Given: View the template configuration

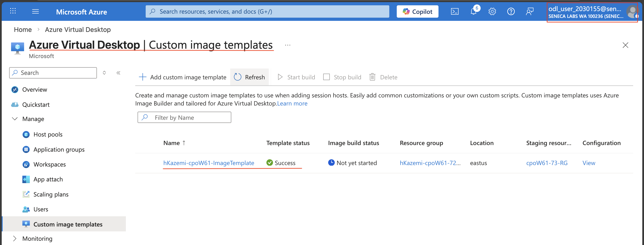Looking at the screenshot, I should pyautogui.click(x=589, y=163).
